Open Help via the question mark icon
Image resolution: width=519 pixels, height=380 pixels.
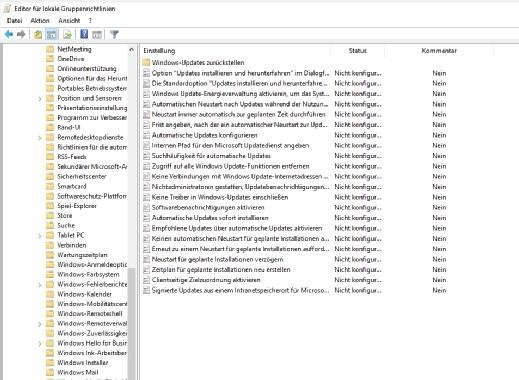click(84, 34)
